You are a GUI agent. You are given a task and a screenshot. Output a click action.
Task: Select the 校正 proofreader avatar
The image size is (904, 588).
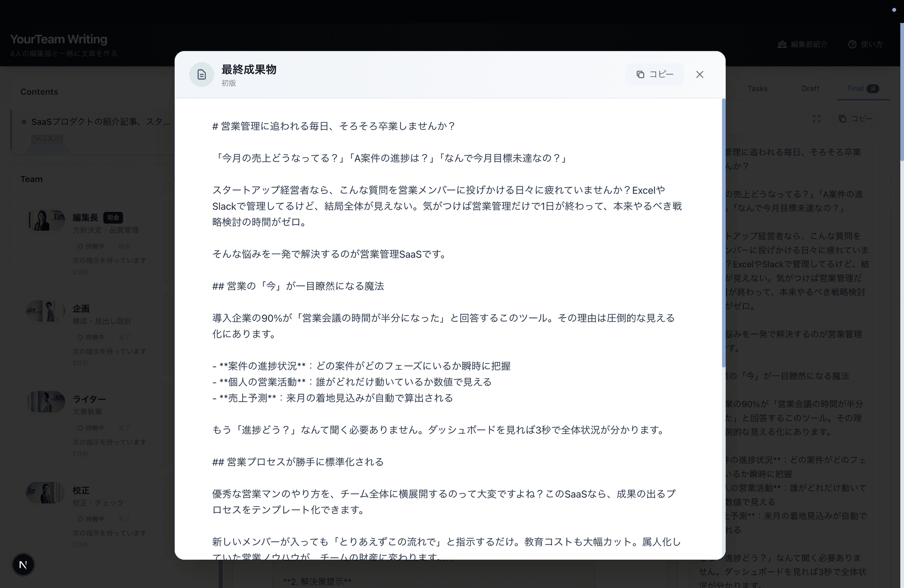[45, 493]
